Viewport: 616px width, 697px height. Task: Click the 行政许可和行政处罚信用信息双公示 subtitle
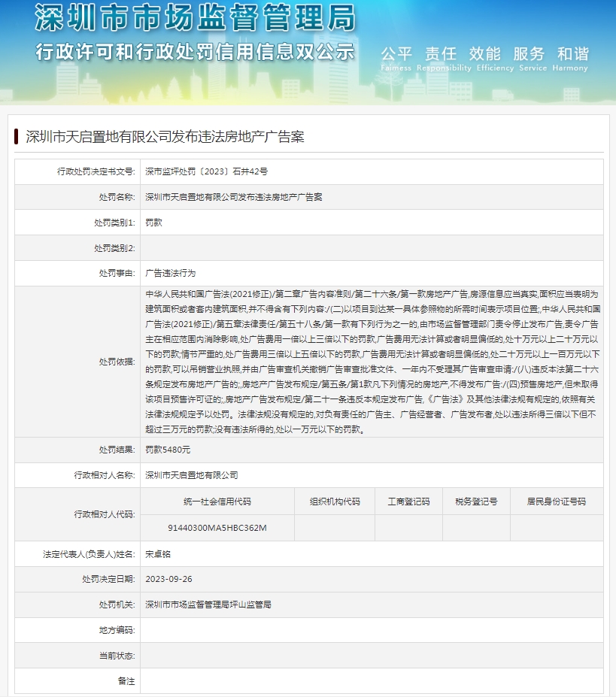click(196, 52)
